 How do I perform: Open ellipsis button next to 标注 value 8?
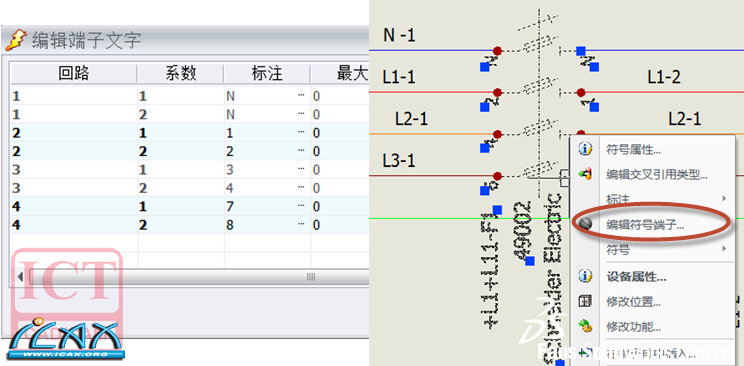[x=301, y=225]
